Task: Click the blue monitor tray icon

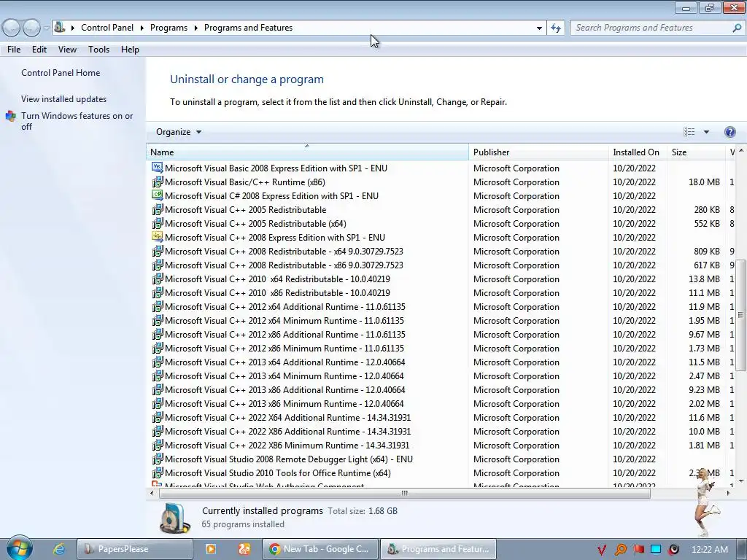Action: [656, 549]
